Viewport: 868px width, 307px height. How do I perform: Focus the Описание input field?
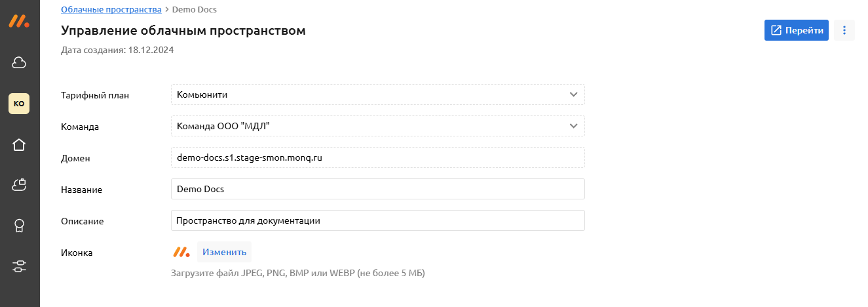point(377,220)
